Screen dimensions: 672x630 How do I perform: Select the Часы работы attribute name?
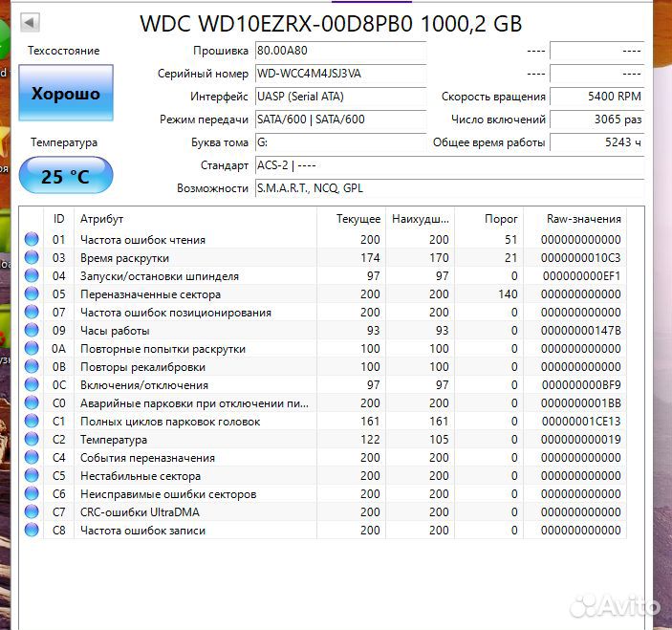[115, 331]
